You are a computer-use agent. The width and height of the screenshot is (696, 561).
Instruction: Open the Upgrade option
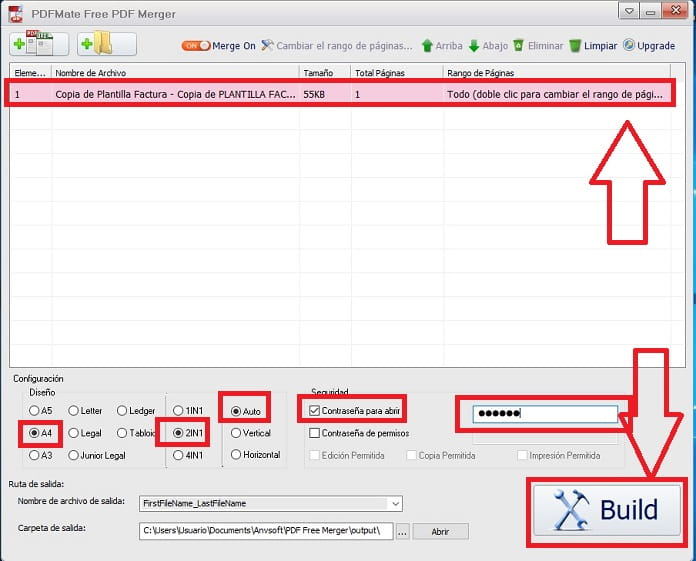click(649, 46)
